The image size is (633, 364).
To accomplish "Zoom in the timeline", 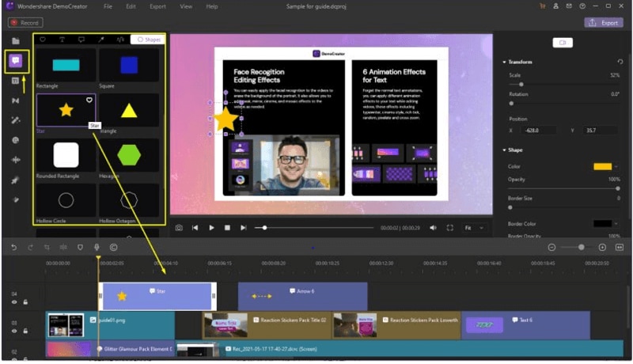I will pos(602,248).
